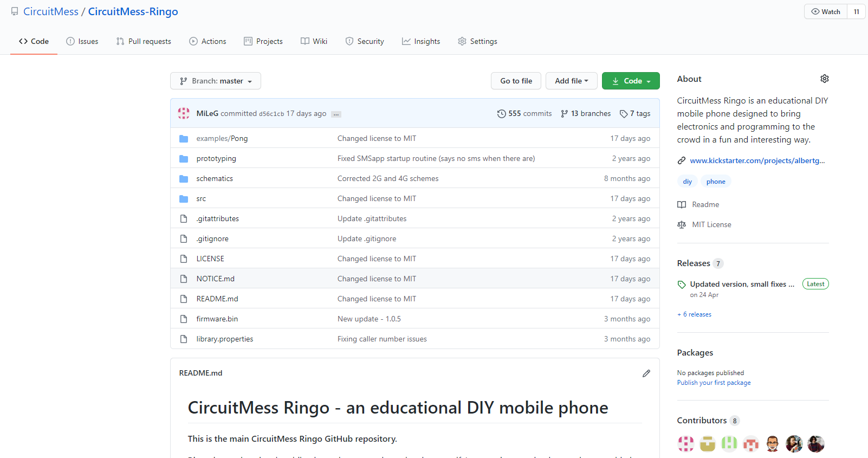Click the phone topic tag
This screenshot has height=458, width=868.
716,182
